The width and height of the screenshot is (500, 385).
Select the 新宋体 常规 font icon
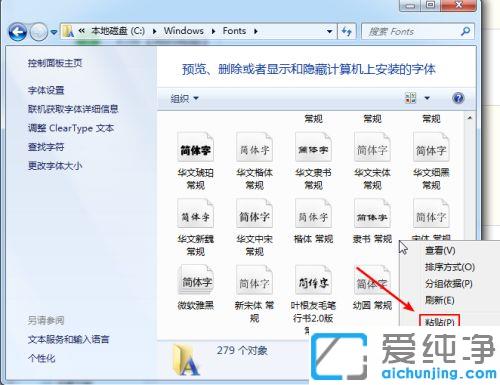click(254, 281)
